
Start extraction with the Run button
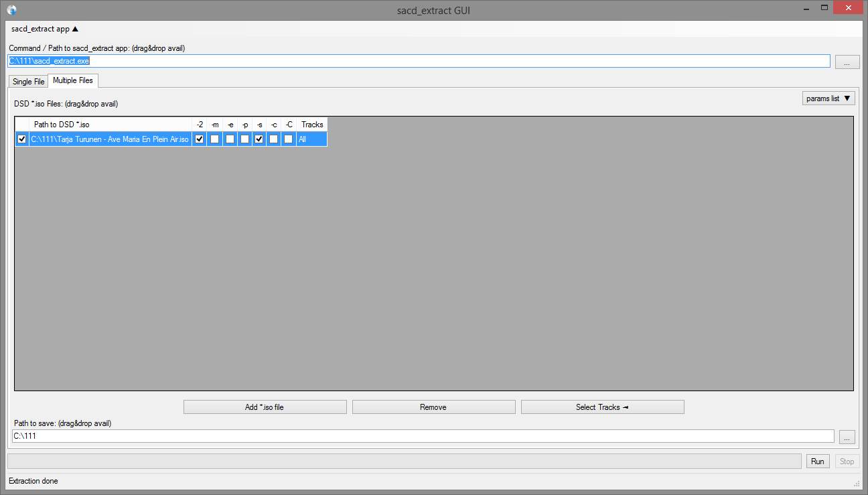click(817, 462)
